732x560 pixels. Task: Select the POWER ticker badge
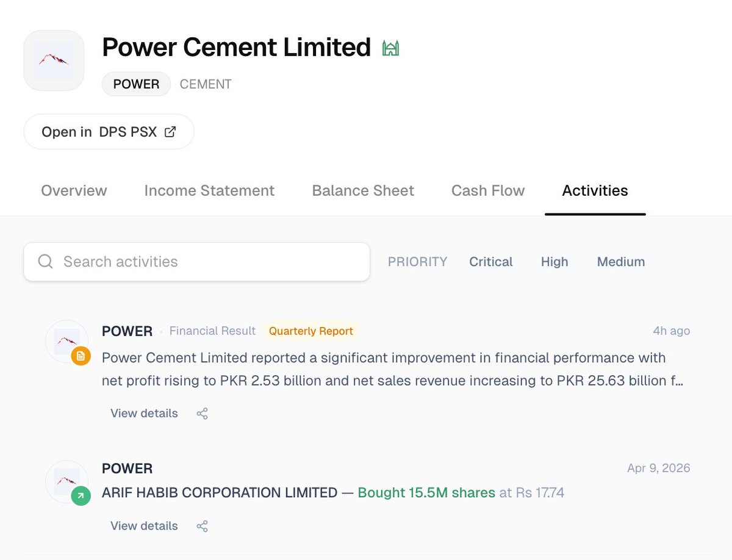click(x=136, y=84)
